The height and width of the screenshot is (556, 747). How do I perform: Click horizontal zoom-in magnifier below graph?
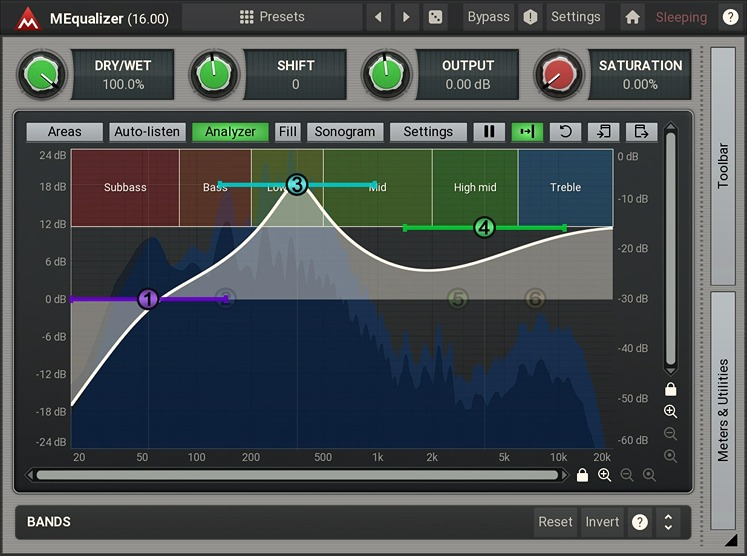pos(604,475)
